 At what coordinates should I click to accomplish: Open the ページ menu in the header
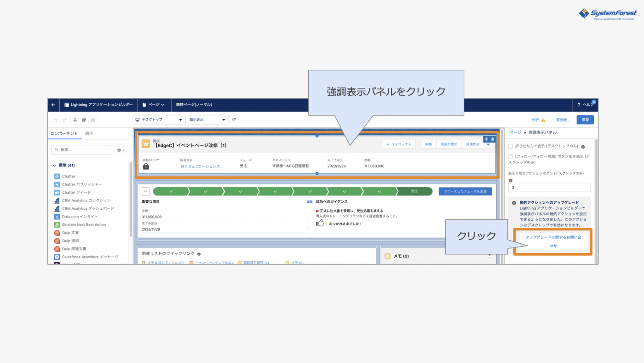154,105
